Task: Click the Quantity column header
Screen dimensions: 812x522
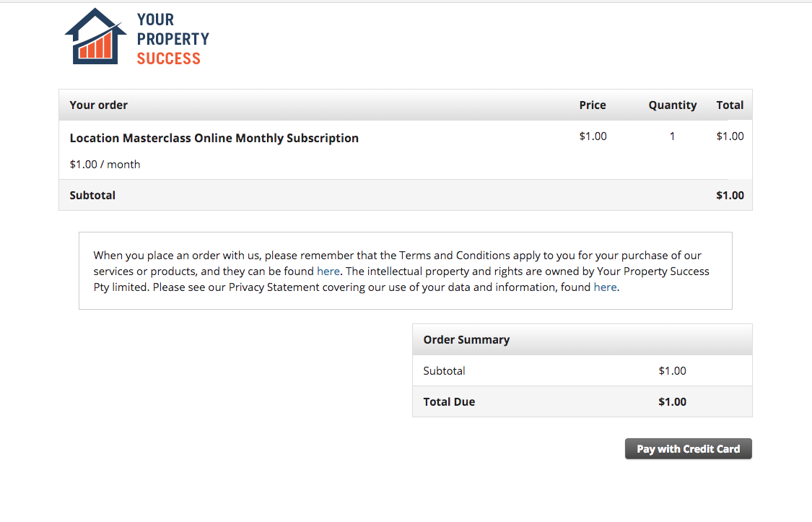Action: [672, 105]
